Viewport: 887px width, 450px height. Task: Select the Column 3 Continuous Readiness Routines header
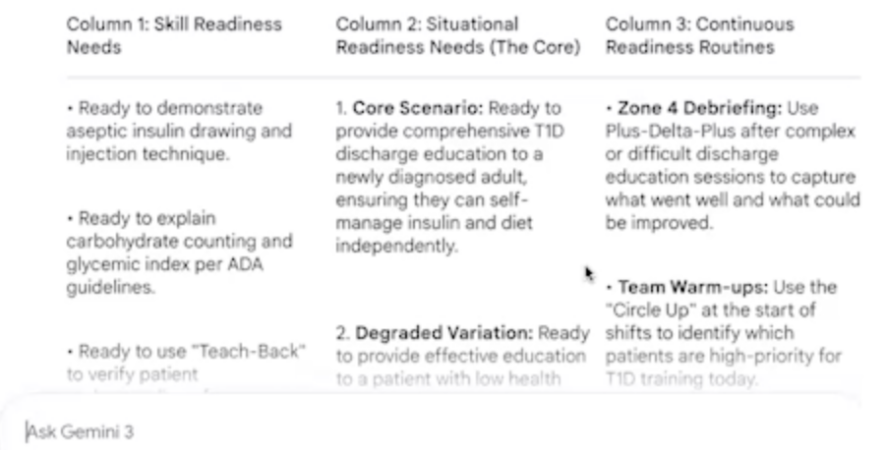(x=699, y=34)
